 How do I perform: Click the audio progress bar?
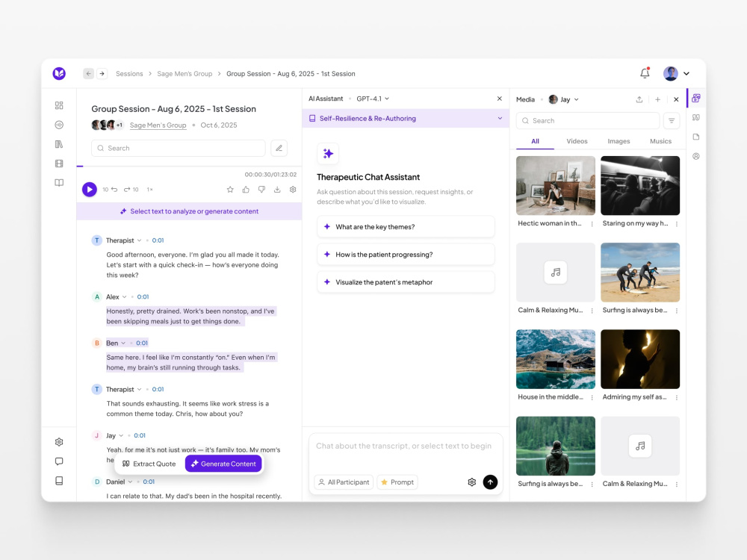click(x=189, y=167)
